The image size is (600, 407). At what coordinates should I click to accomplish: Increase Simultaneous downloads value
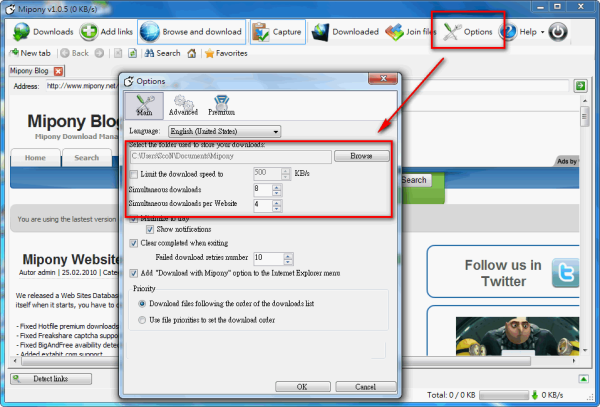point(277,187)
